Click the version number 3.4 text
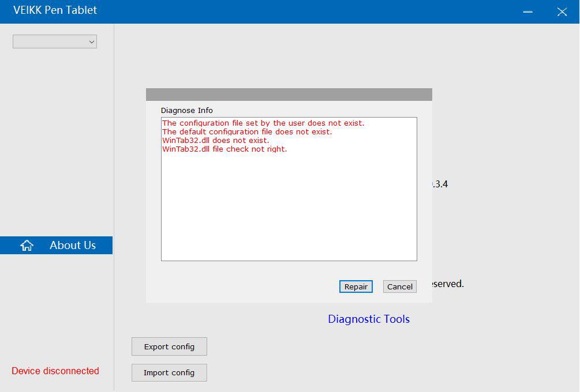Screen dimensions: 580x392 tap(441, 183)
